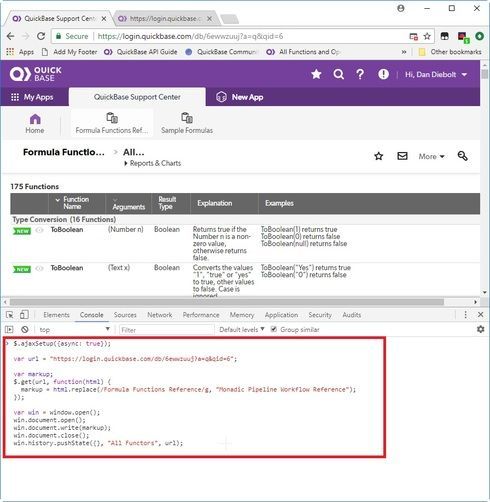The height and width of the screenshot is (502, 490).
Task: Sort by the Function Name column header
Action: [x=76, y=203]
